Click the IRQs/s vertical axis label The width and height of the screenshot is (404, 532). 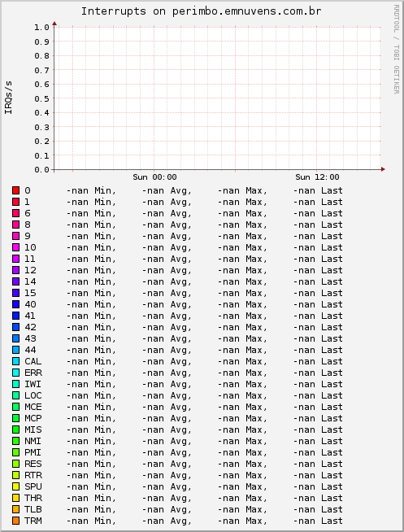[x=8, y=98]
